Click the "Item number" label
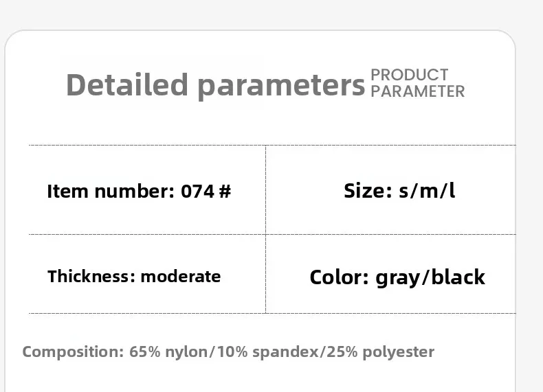 [110, 192]
